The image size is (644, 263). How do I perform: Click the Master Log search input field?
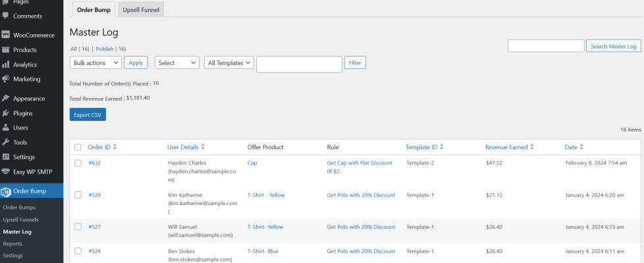pyautogui.click(x=546, y=47)
